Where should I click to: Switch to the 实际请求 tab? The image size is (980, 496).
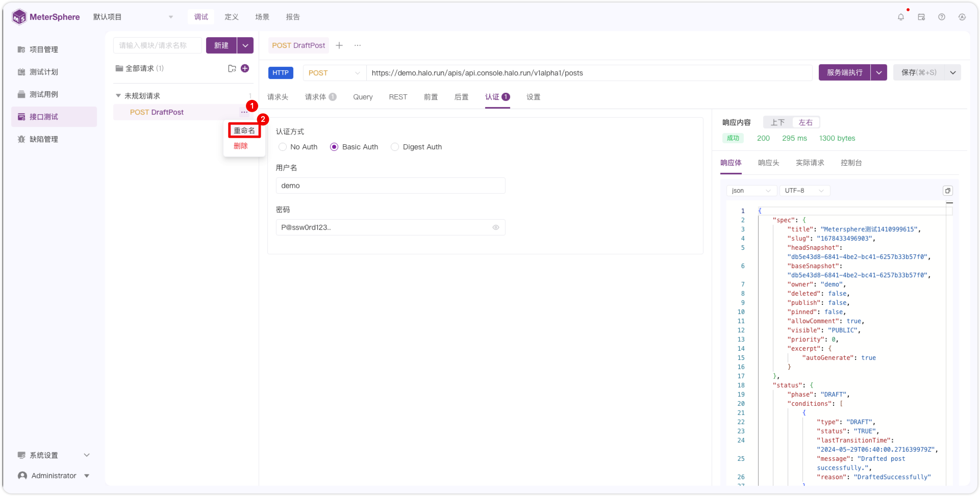point(810,163)
